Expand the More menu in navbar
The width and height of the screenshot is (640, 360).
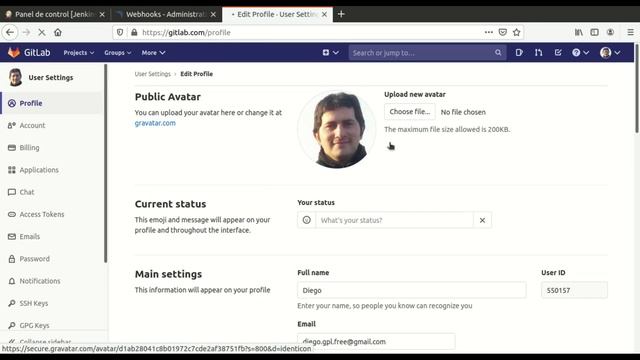153,53
